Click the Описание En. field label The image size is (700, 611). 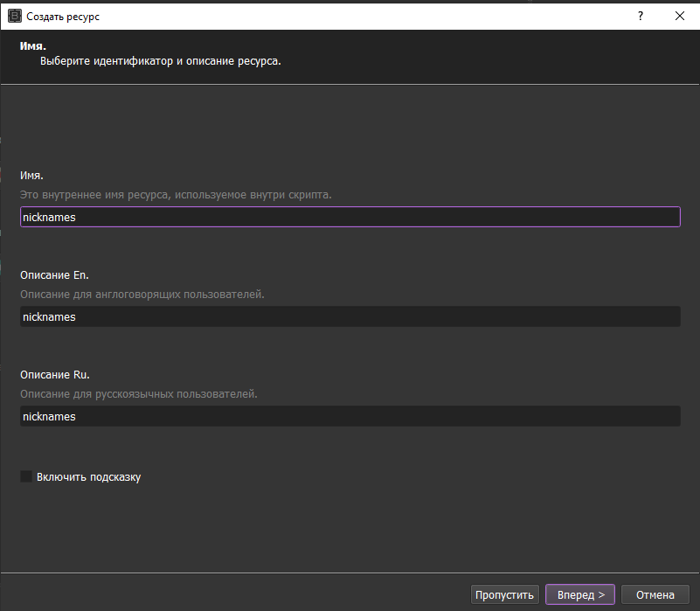[x=54, y=275]
